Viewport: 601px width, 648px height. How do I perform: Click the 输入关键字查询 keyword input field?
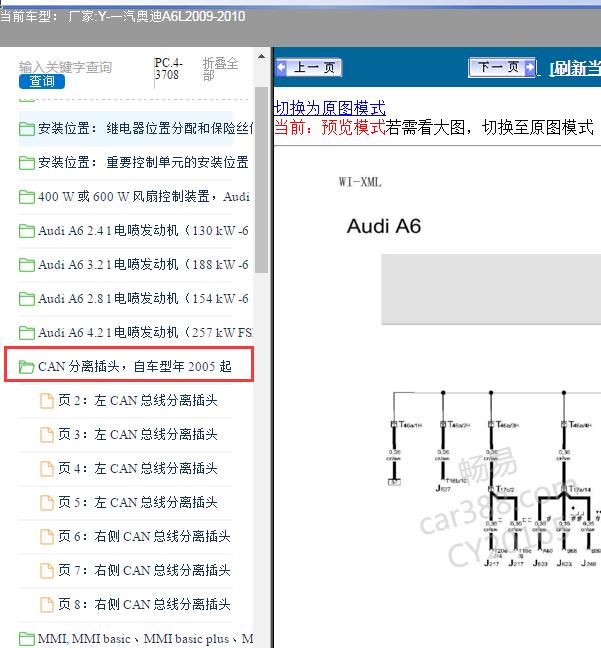(x=65, y=67)
